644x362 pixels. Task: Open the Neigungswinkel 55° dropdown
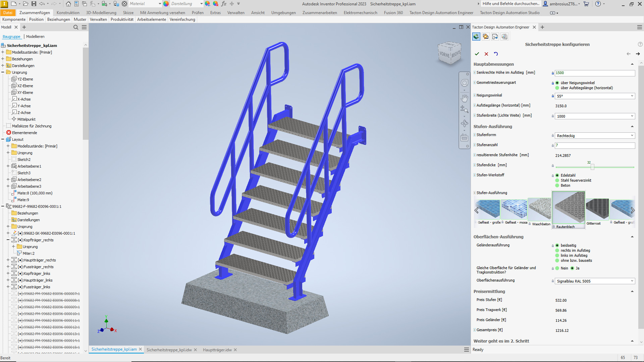click(632, 96)
